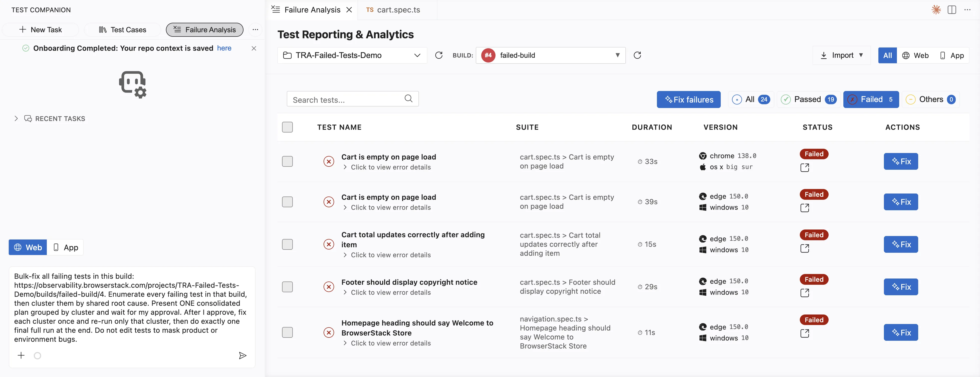Click the failed X icon of Homepage heading test

[x=329, y=332]
